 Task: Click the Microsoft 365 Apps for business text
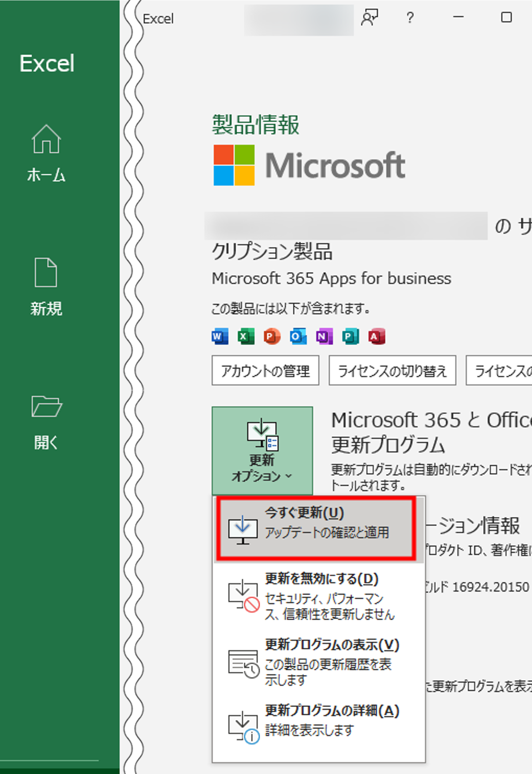tap(331, 278)
